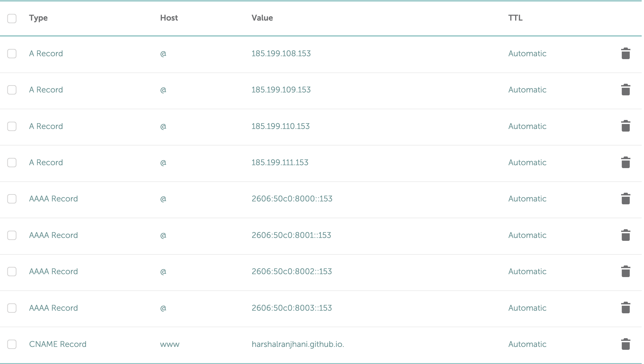Viewport: 644px width, 364px height.
Task: Click the @ host of 2606:50c0:8003::153 row
Action: [163, 308]
